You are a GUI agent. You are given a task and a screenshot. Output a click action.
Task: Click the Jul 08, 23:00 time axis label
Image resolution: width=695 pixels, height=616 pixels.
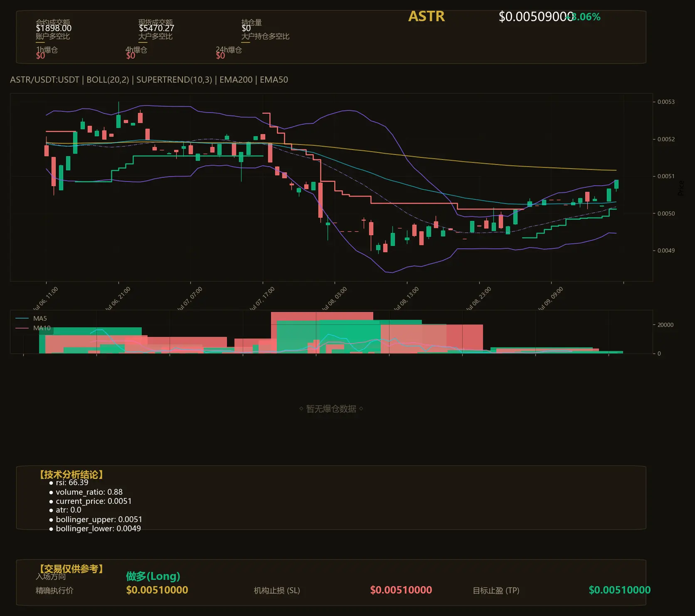point(479,298)
